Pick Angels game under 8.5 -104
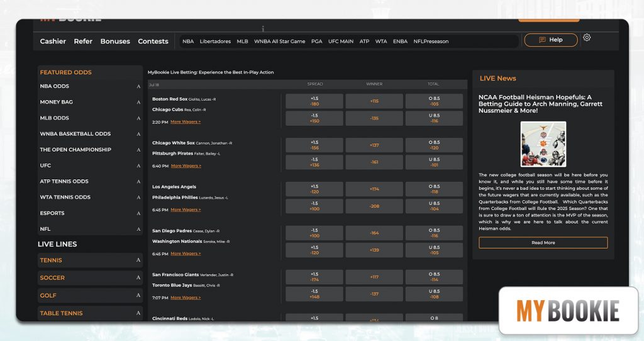This screenshot has width=644, height=341. 434,206
